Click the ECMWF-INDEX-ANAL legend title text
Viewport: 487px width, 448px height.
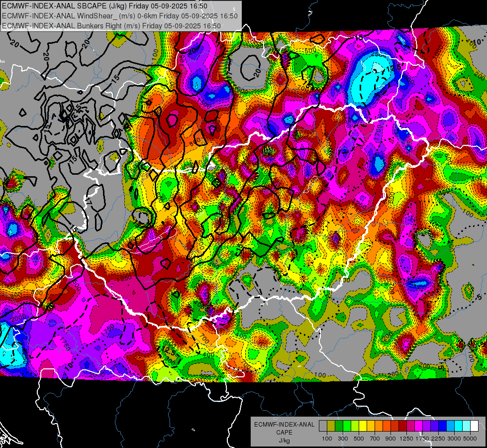[x=285, y=425]
